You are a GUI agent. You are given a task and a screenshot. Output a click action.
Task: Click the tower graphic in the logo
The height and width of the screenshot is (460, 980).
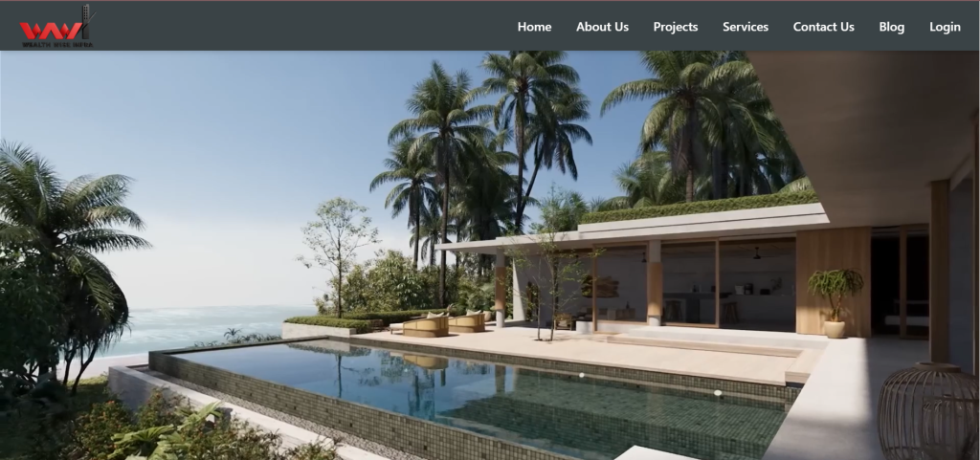pos(86,22)
